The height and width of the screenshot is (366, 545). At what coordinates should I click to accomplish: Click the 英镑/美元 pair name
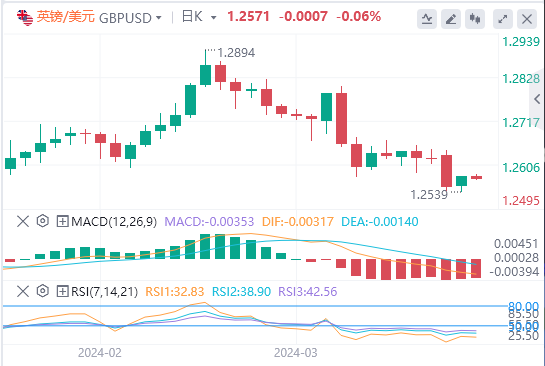65,17
